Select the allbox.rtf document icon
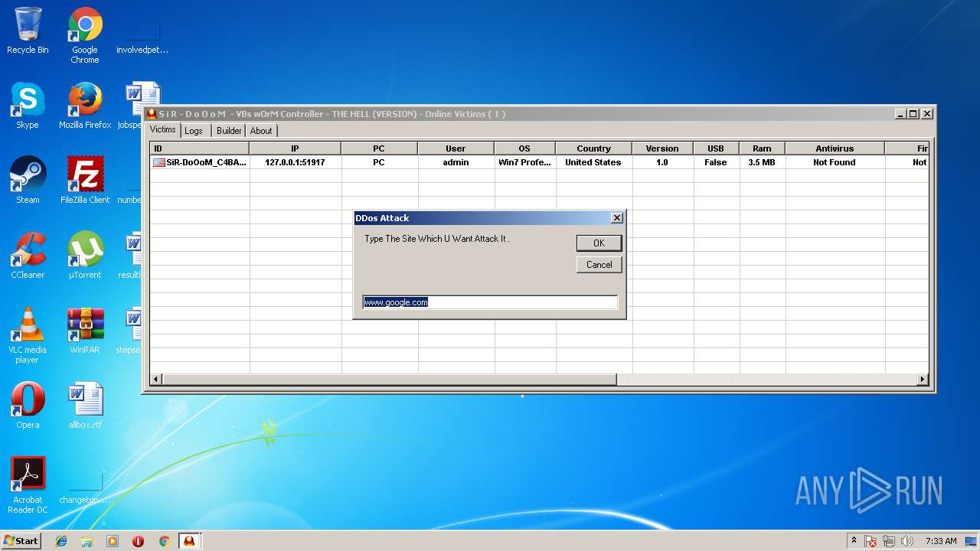Viewport: 980px width, 551px height. pyautogui.click(x=85, y=406)
